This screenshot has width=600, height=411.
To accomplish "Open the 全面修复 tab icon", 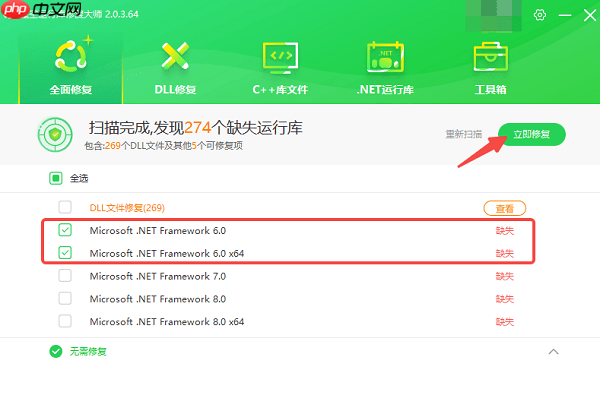I will pyautogui.click(x=71, y=55).
